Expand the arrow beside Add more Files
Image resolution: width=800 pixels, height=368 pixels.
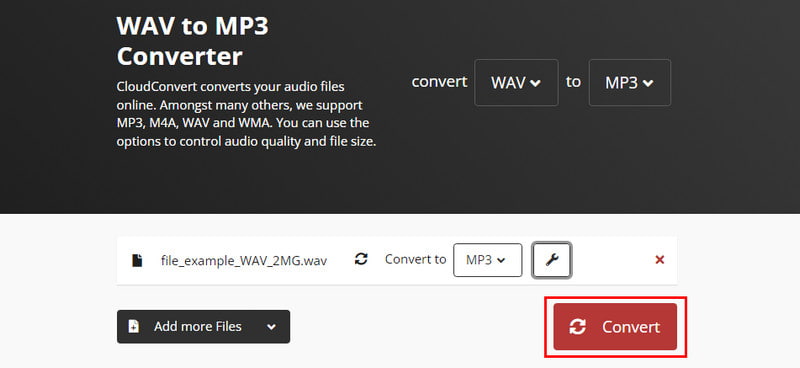pos(271,327)
